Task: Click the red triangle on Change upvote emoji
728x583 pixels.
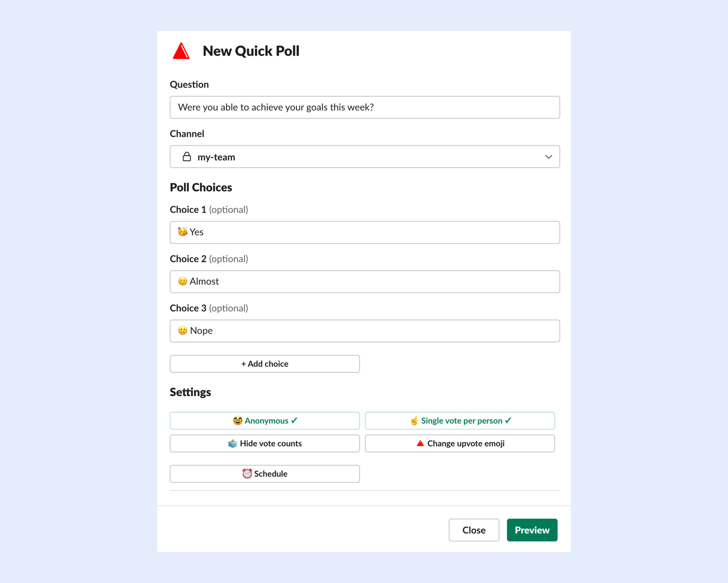Action: [x=420, y=443]
